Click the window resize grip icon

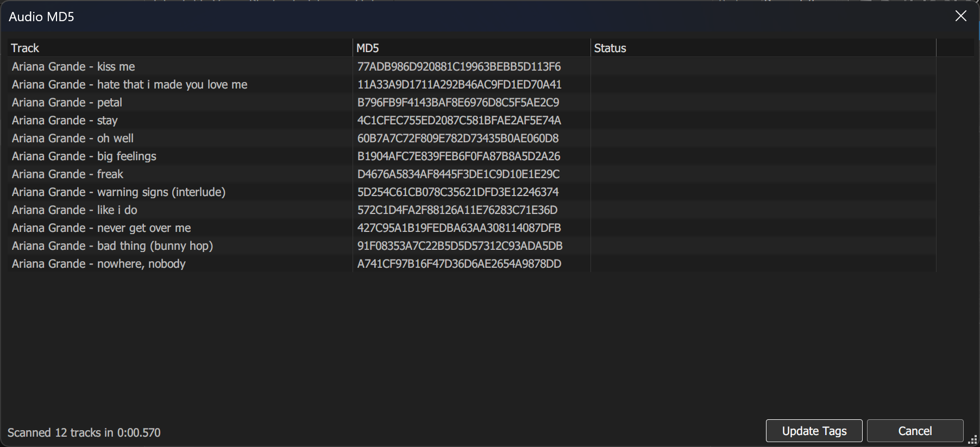(972, 440)
